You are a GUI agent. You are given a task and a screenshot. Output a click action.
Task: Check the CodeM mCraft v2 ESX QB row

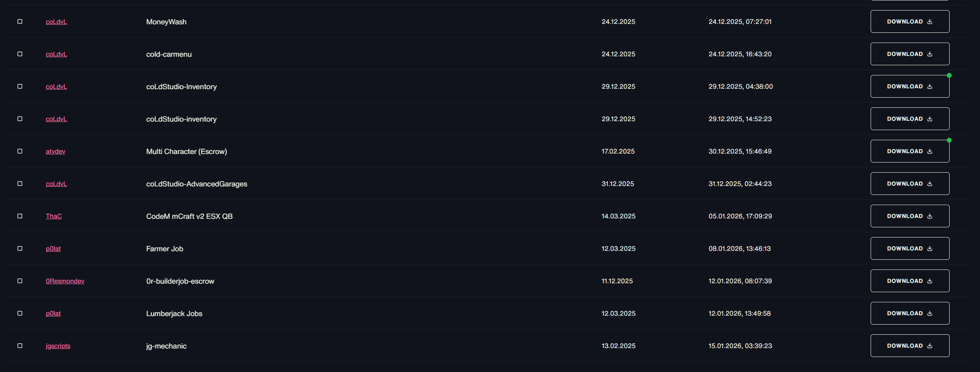pyautogui.click(x=20, y=216)
